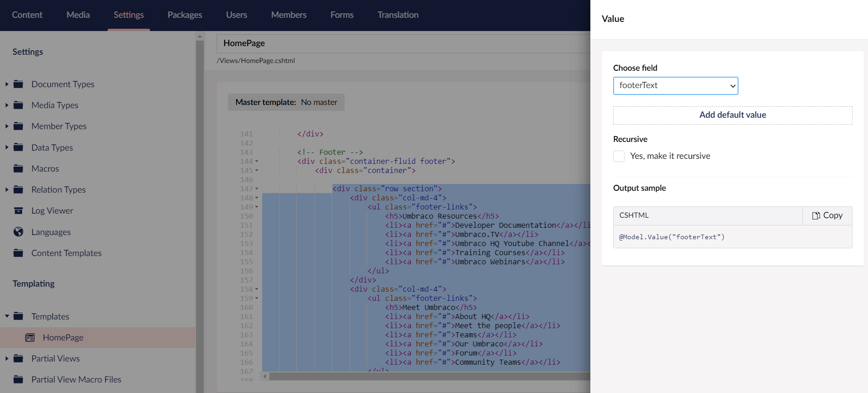Fold code at line 159 arrow
The height and width of the screenshot is (393, 868).
[x=257, y=298]
